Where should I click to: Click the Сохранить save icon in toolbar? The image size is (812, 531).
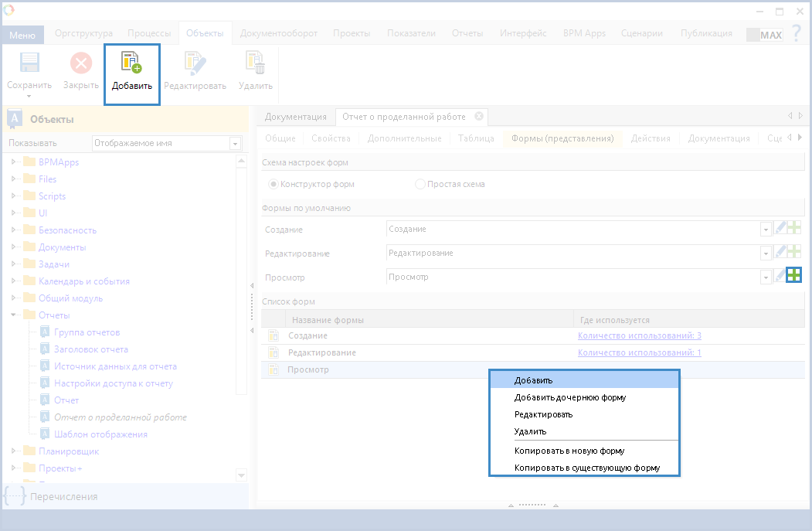coord(29,63)
